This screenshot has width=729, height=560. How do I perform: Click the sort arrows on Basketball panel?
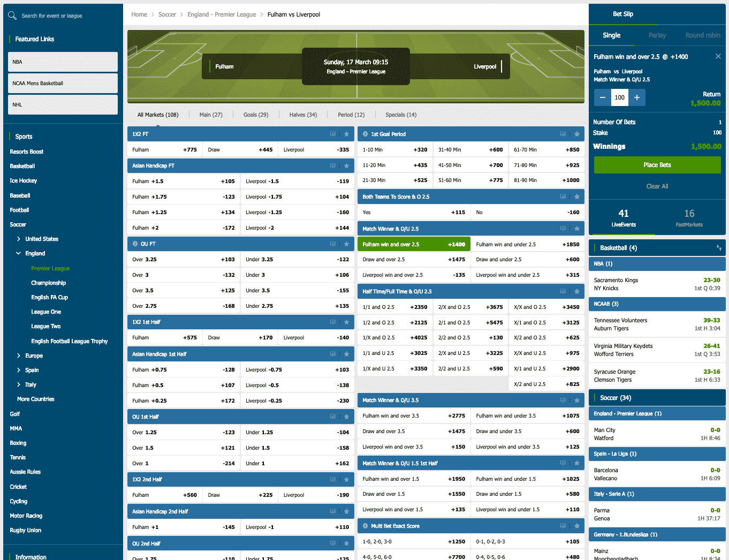click(x=718, y=248)
